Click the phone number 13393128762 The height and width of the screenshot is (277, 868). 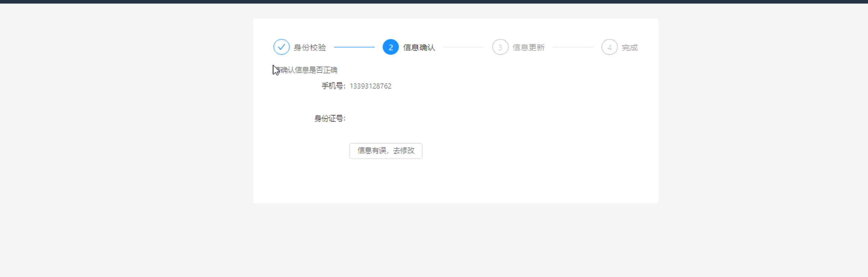click(x=371, y=86)
